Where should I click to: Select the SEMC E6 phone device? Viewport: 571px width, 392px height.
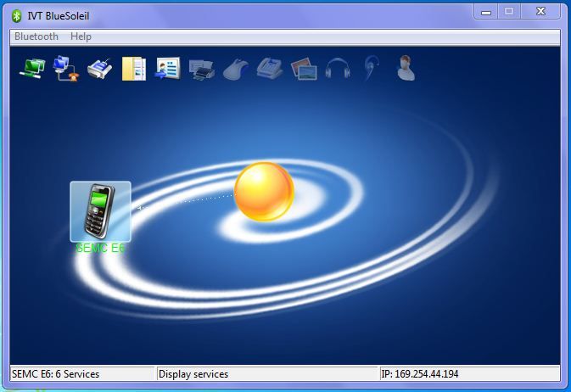(x=100, y=211)
